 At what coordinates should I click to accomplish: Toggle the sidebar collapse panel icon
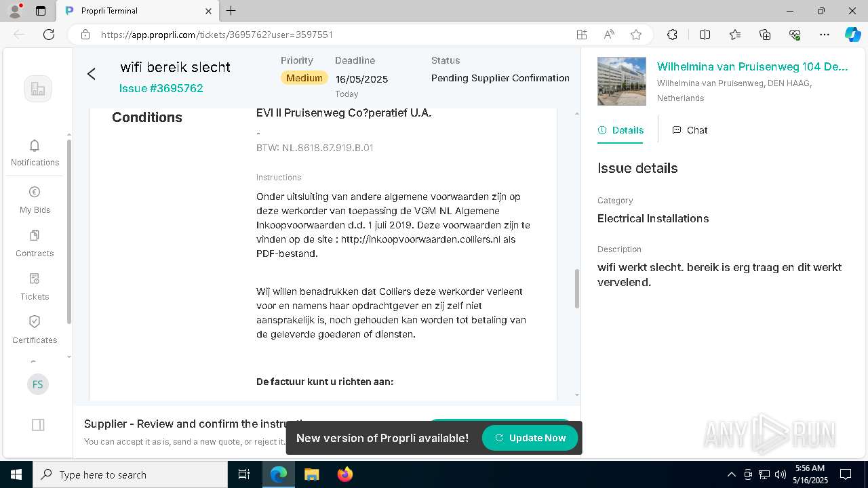pyautogui.click(x=38, y=425)
